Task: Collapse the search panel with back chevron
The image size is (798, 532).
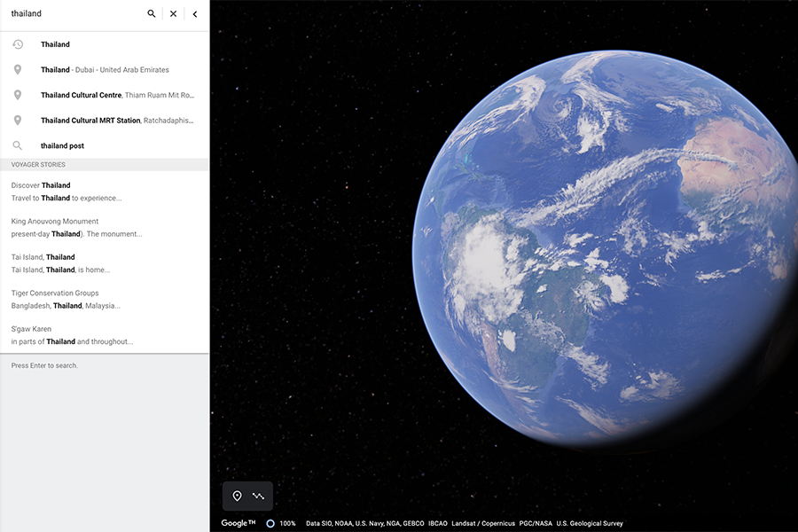Action: (x=195, y=14)
